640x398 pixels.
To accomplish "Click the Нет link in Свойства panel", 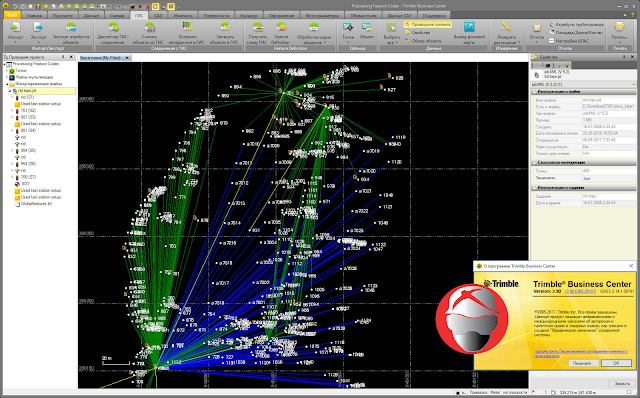I will (587, 178).
